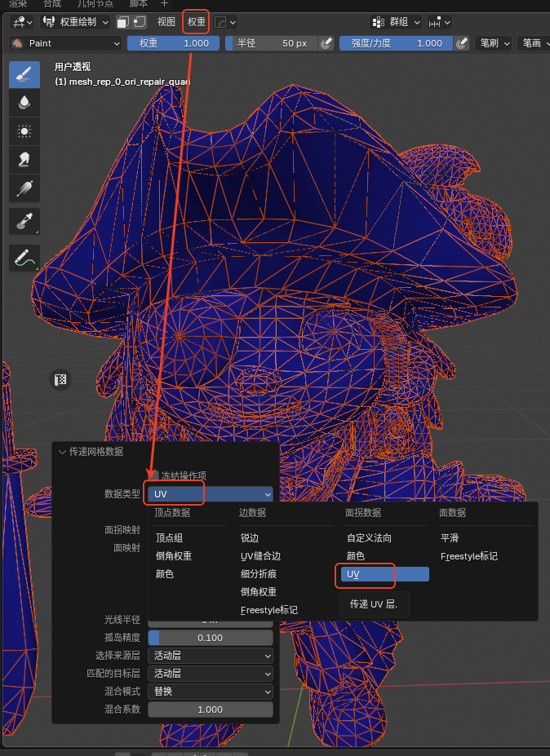Open the 笔画 stroke dropdown
550x756 pixels.
pos(534,43)
